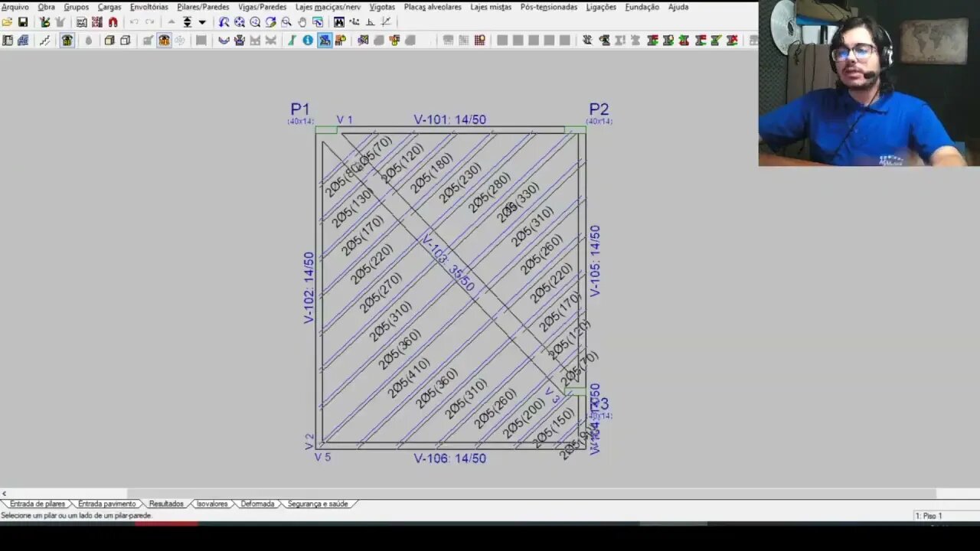Click the blue information icon
This screenshot has width=980, height=551.
tap(308, 41)
